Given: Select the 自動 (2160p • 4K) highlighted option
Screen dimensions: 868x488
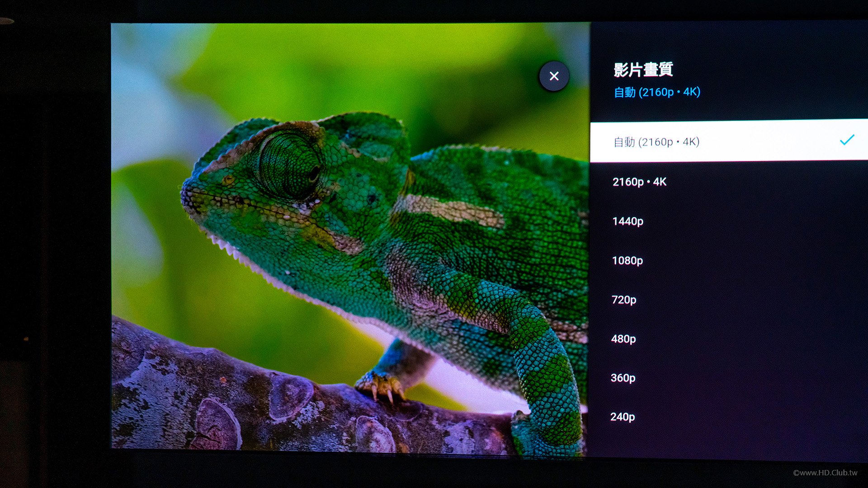Looking at the screenshot, I should click(x=729, y=141).
